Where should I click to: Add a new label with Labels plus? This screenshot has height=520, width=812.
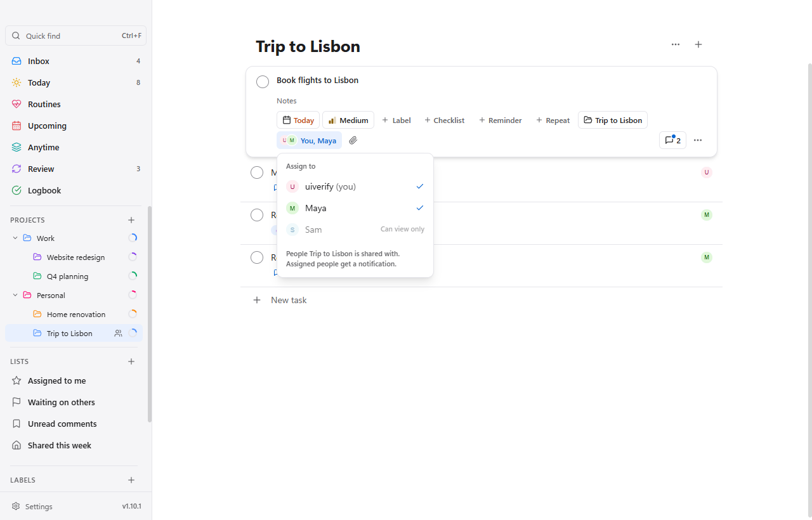coord(131,480)
